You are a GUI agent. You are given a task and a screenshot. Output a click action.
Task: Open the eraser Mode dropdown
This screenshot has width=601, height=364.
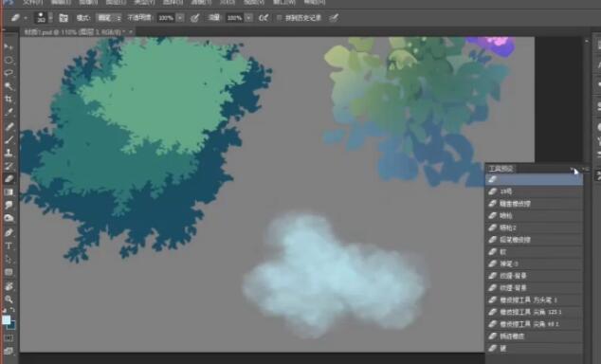click(109, 18)
